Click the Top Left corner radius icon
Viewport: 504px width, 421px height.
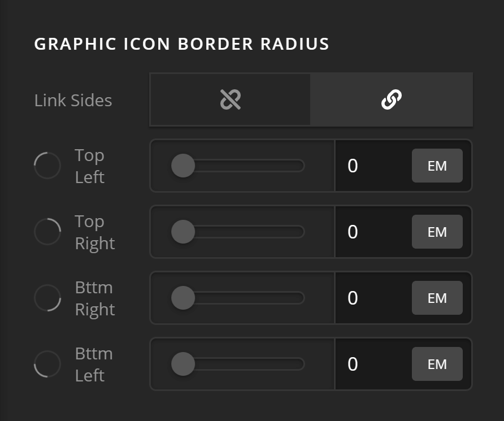pos(47,166)
